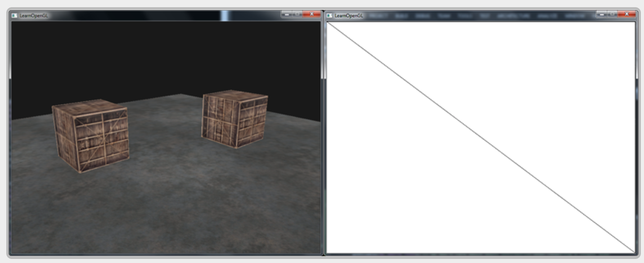644x263 pixels.
Task: Maximize the left LearnOpenGL window
Action: pos(297,14)
